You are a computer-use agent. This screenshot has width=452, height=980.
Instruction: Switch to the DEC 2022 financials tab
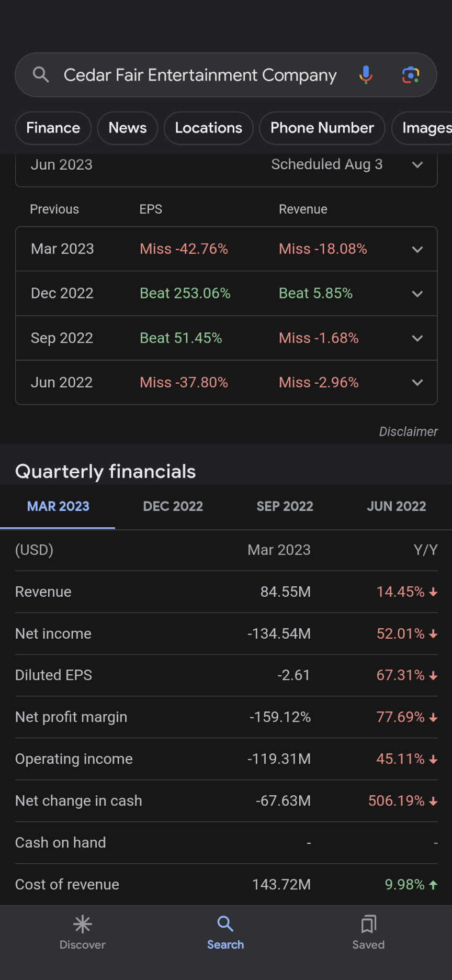pos(173,506)
